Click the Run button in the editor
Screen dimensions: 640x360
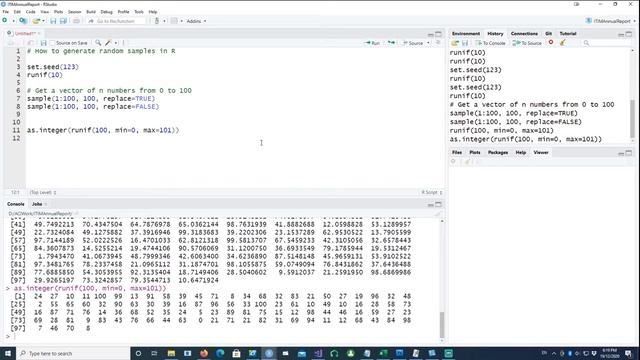pos(372,43)
